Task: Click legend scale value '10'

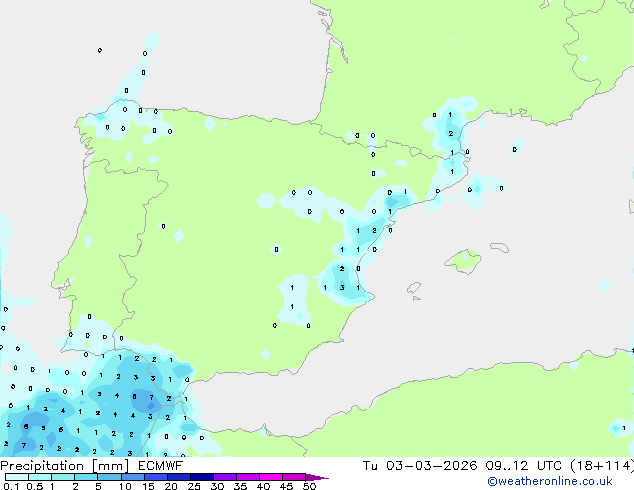Action: click(x=125, y=486)
